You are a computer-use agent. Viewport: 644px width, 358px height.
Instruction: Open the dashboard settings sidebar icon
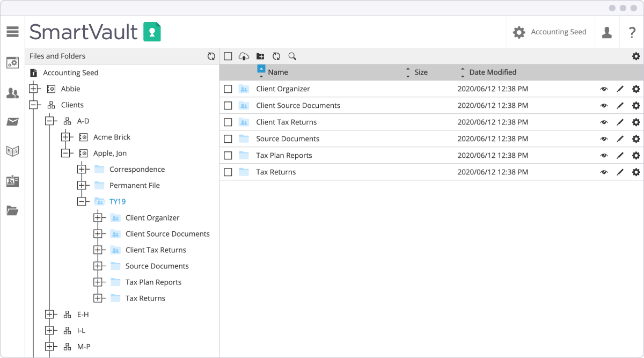(12, 62)
